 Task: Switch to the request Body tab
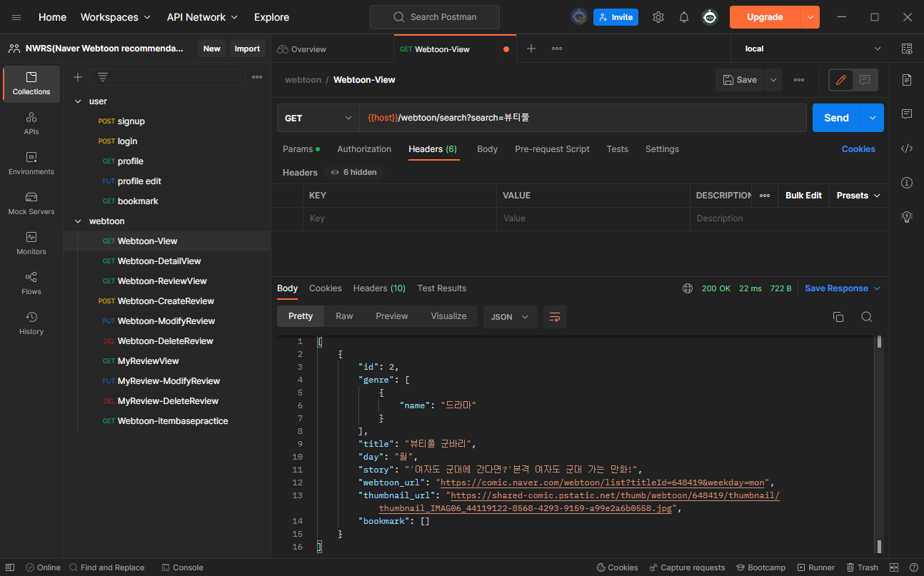tap(488, 149)
